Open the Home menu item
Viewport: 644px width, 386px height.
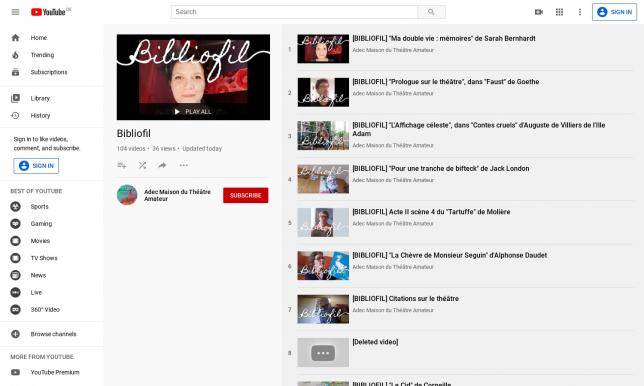pyautogui.click(x=39, y=38)
